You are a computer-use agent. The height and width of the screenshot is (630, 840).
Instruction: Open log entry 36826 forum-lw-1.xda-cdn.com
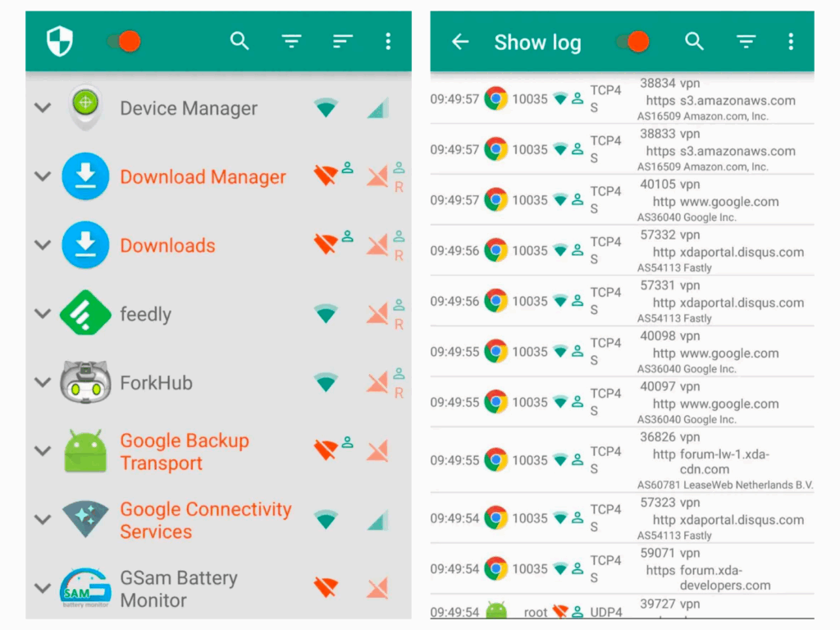pyautogui.click(x=622, y=460)
